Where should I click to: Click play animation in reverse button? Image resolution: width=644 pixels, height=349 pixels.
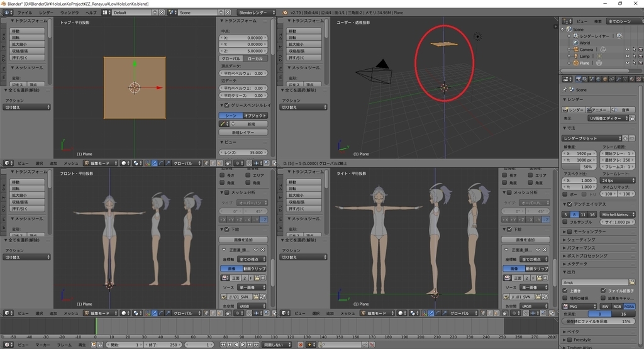tap(236, 345)
